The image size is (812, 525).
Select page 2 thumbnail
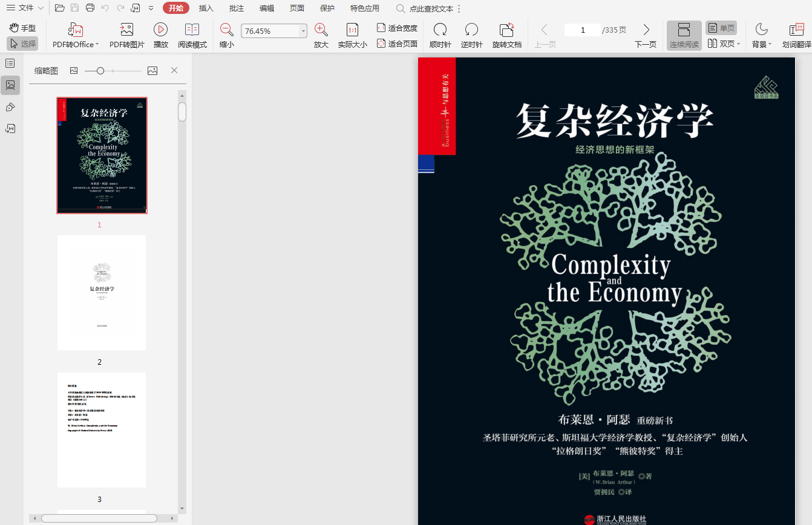tap(102, 293)
